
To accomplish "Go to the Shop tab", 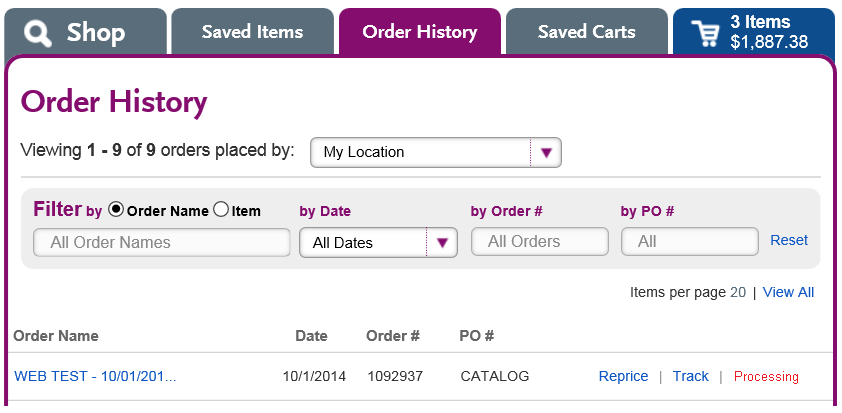I will 85,32.
